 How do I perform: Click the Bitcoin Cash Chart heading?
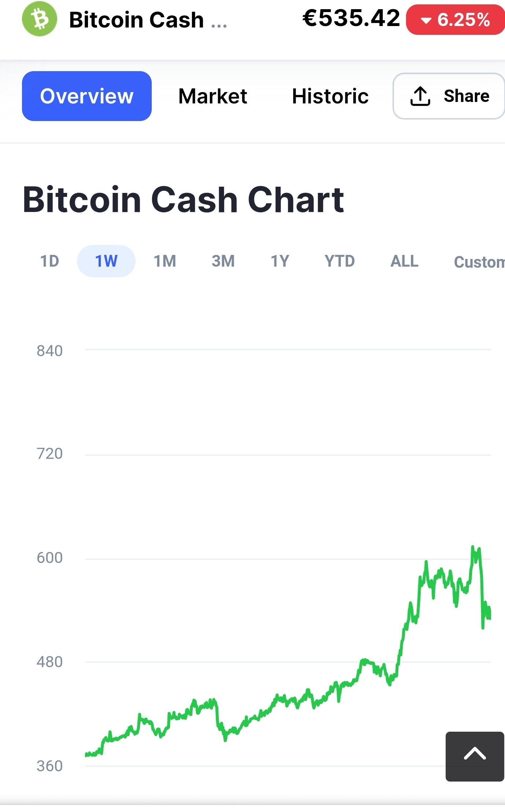tap(183, 200)
